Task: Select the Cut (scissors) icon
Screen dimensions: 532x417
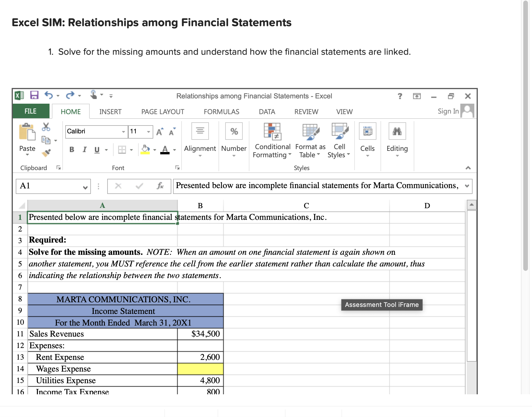Action: tap(46, 127)
